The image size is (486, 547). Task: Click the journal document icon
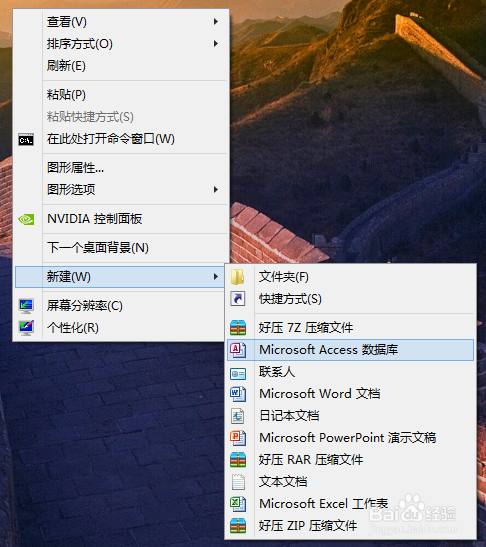point(238,416)
